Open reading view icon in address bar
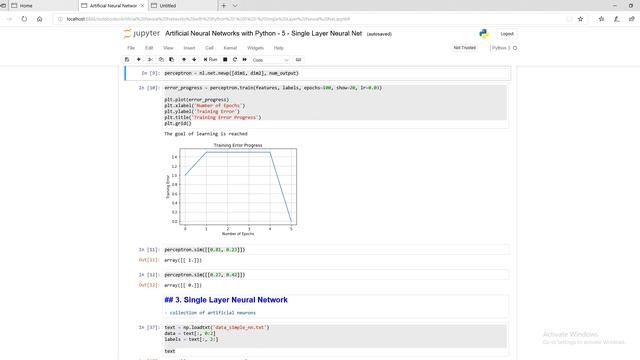The image size is (640, 360). pos(569,19)
